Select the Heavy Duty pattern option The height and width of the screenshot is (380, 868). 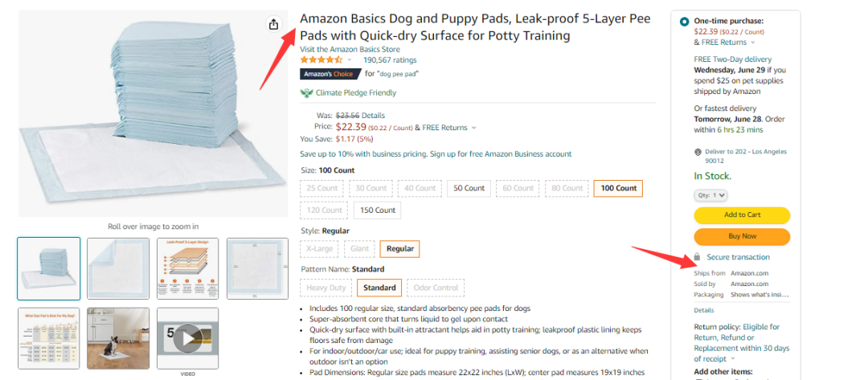(x=326, y=288)
